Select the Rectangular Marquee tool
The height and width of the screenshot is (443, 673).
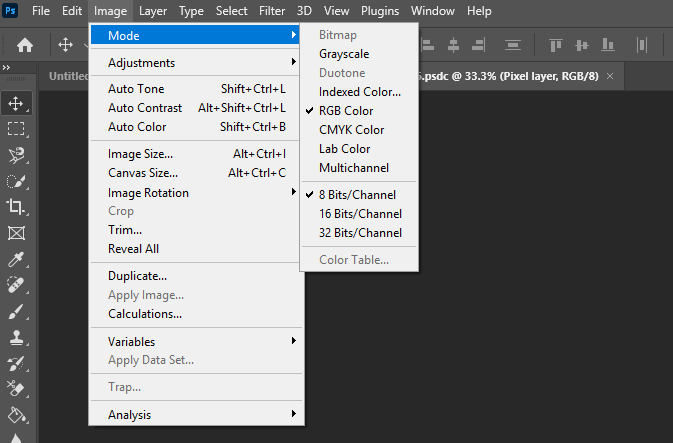click(16, 129)
